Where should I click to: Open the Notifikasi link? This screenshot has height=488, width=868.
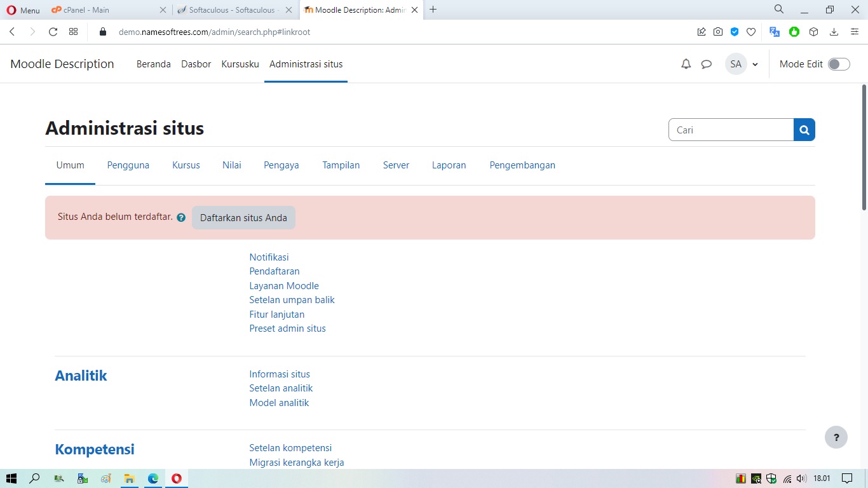click(x=269, y=257)
